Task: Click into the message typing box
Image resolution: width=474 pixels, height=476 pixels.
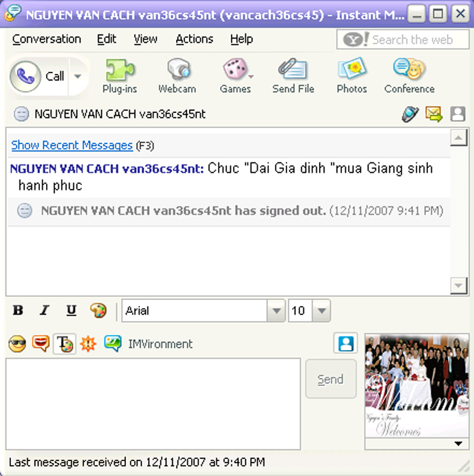Action: point(153,404)
